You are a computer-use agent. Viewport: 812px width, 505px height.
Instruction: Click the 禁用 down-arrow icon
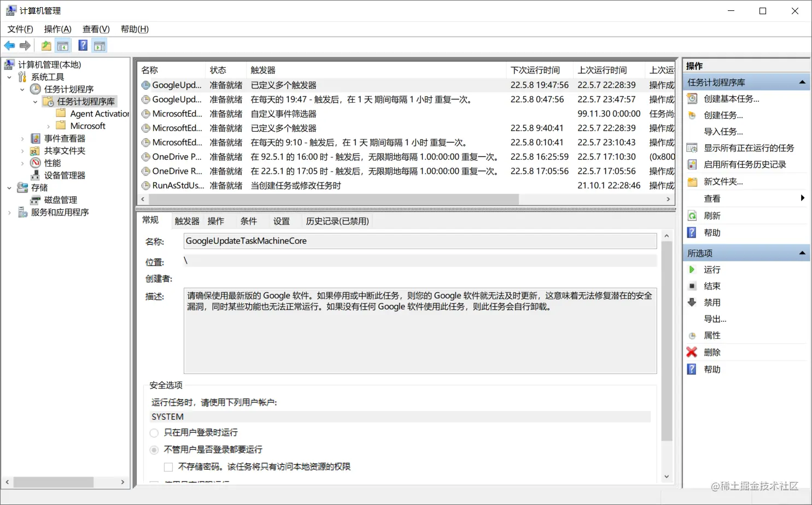[x=692, y=302]
